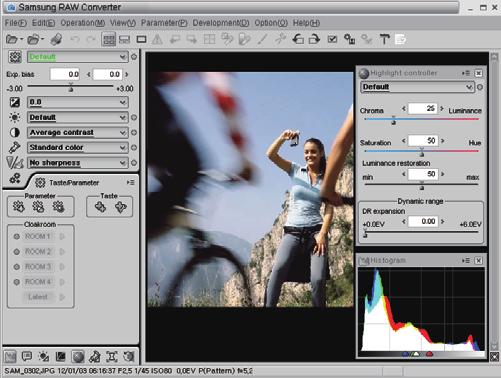The image size is (501, 378).
Task: Click the play arrow next to ROOM 3
Action: (x=62, y=267)
